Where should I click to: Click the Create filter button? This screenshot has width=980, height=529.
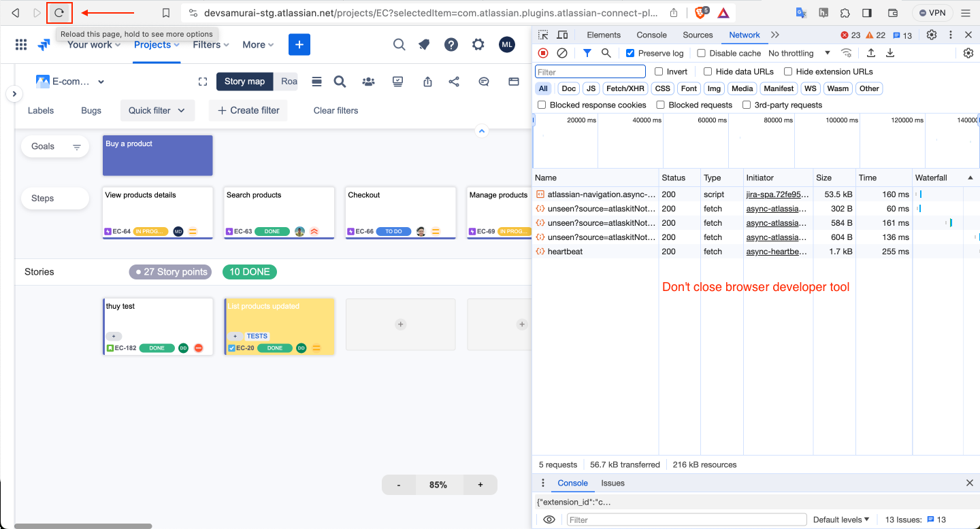point(248,110)
